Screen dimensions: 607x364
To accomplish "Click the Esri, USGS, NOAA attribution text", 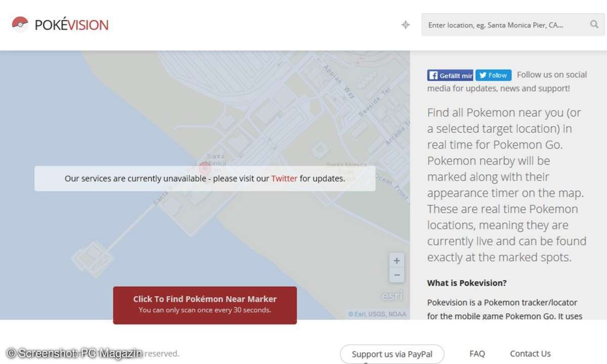I will [x=377, y=314].
